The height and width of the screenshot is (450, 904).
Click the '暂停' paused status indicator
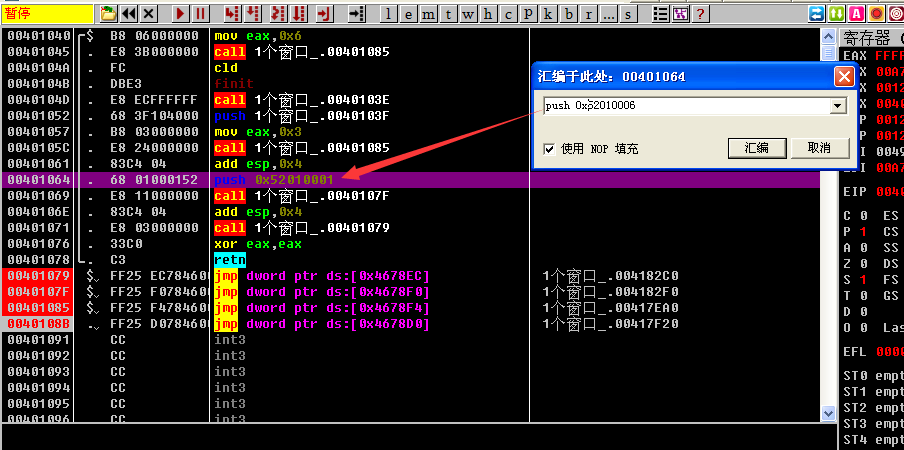[x=47, y=13]
